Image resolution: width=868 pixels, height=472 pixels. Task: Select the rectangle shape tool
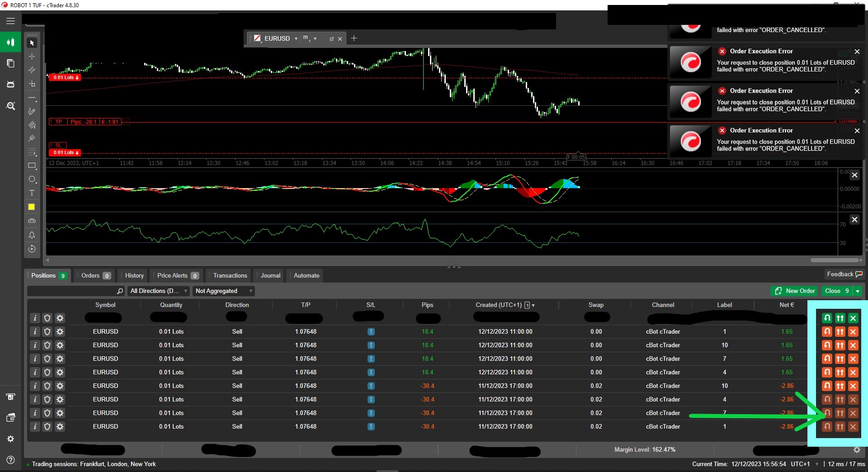32,166
